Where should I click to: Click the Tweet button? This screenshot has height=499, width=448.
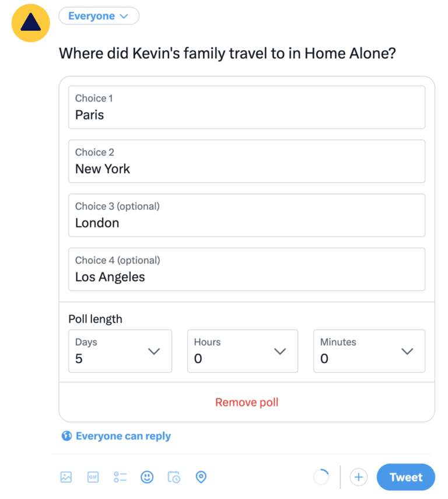click(405, 477)
